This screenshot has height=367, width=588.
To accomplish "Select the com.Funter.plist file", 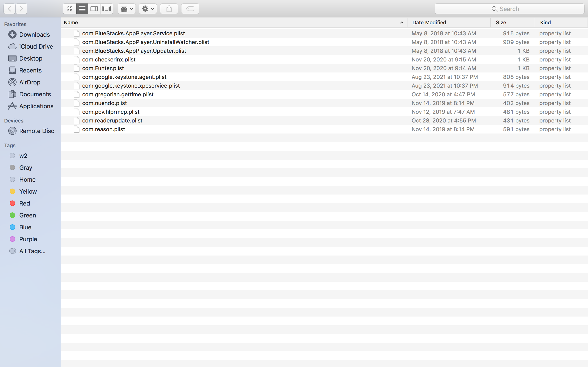I will pyautogui.click(x=103, y=68).
